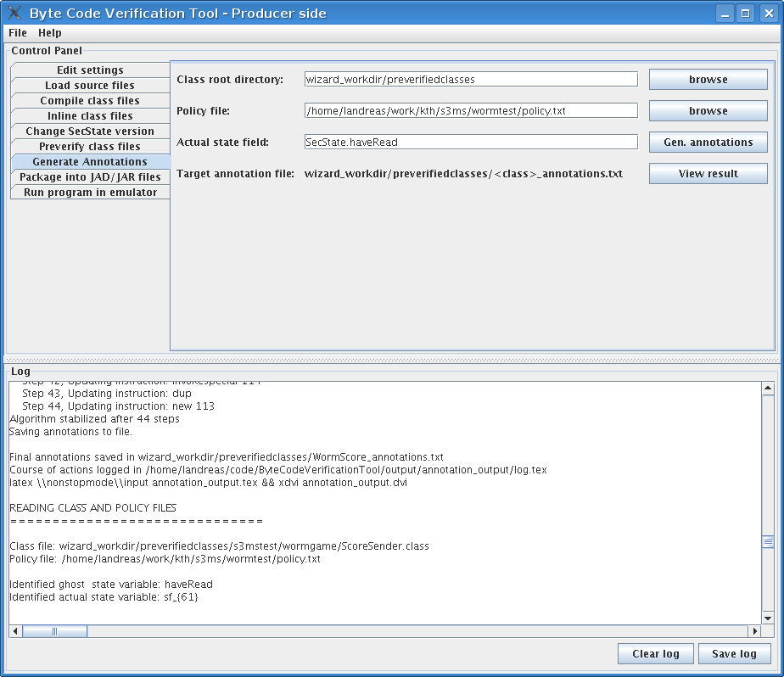Click the 'Saving annotations to file.' log line
This screenshot has height=677, width=784.
71,432
